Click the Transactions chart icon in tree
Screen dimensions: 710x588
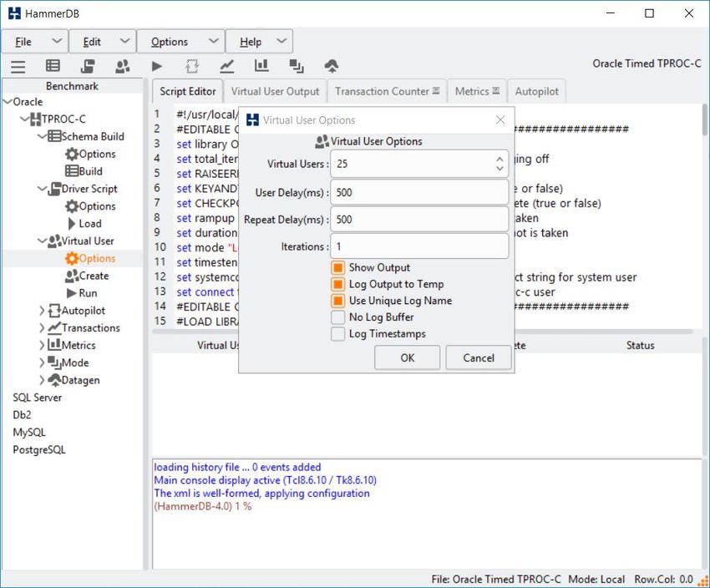[x=54, y=327]
